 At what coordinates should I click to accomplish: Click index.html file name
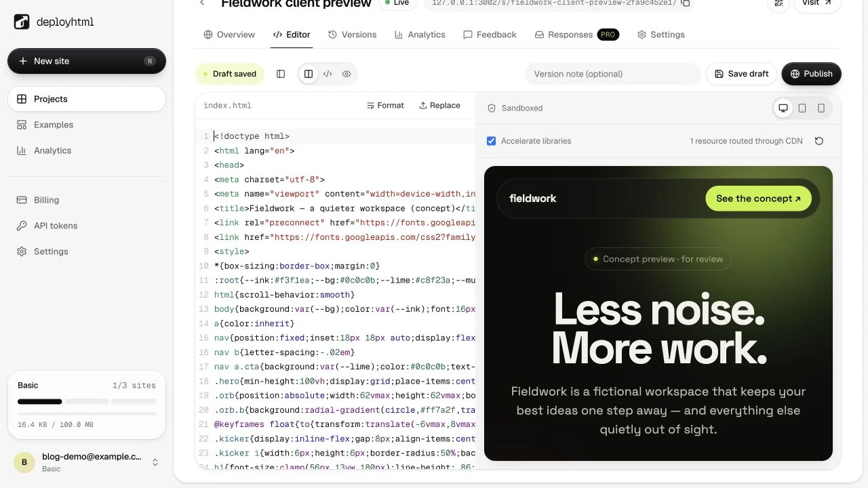click(227, 105)
